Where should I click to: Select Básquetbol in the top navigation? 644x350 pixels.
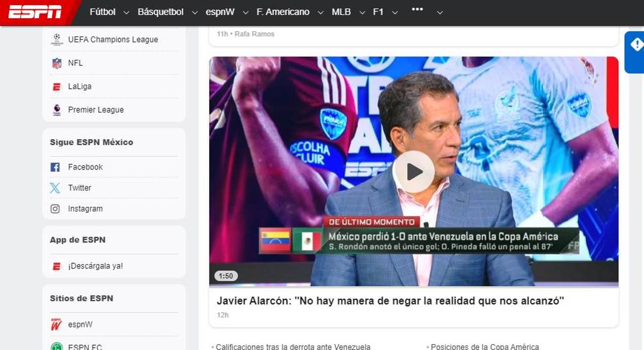coord(160,11)
